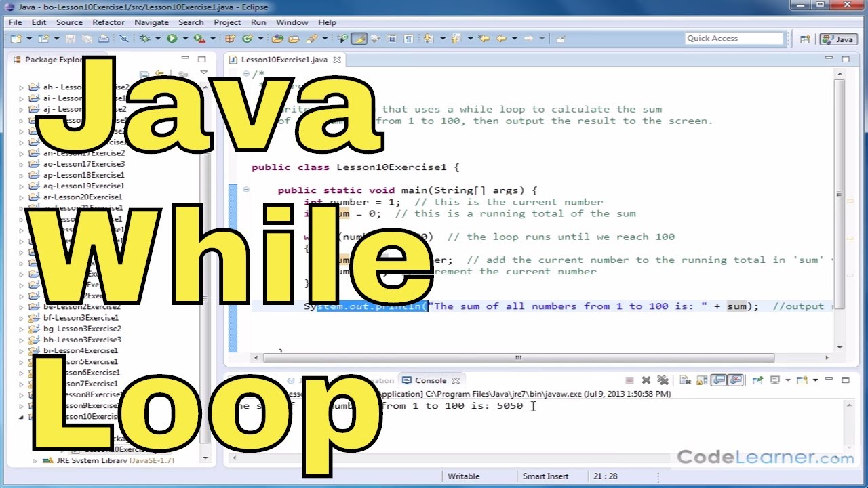Open Package Explorer view menu triangle
868x488 pixels.
[x=203, y=73]
